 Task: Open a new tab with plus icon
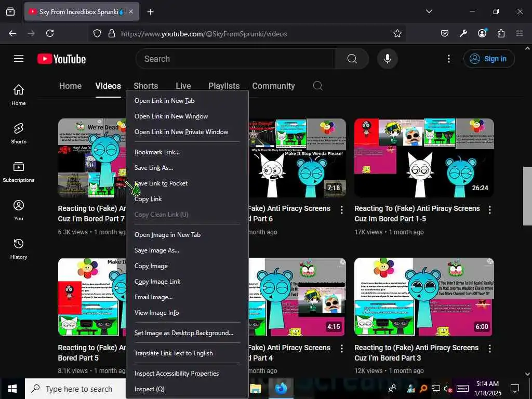tap(150, 12)
